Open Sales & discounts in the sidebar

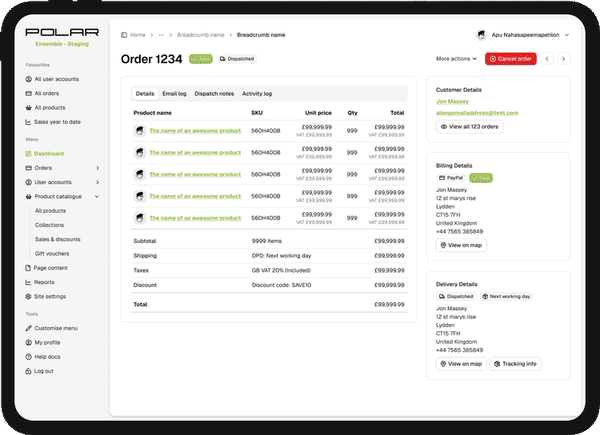coord(58,239)
